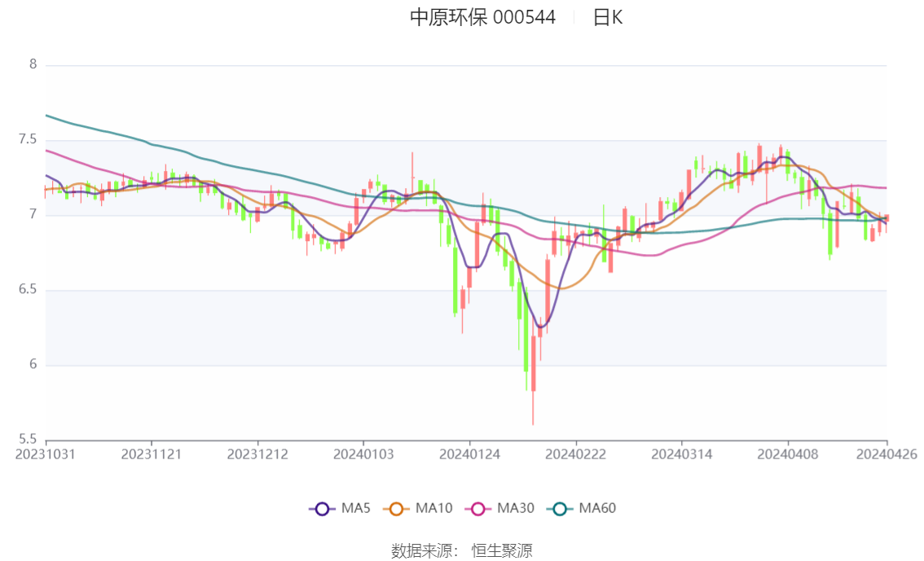Click the data source text 恒生聚源
The height and width of the screenshot is (561, 924).
(501, 551)
